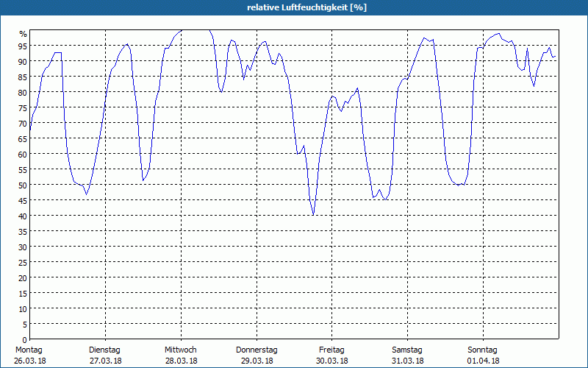Select the 90 y-axis label
Screen dimensions: 588x368
click(x=24, y=61)
